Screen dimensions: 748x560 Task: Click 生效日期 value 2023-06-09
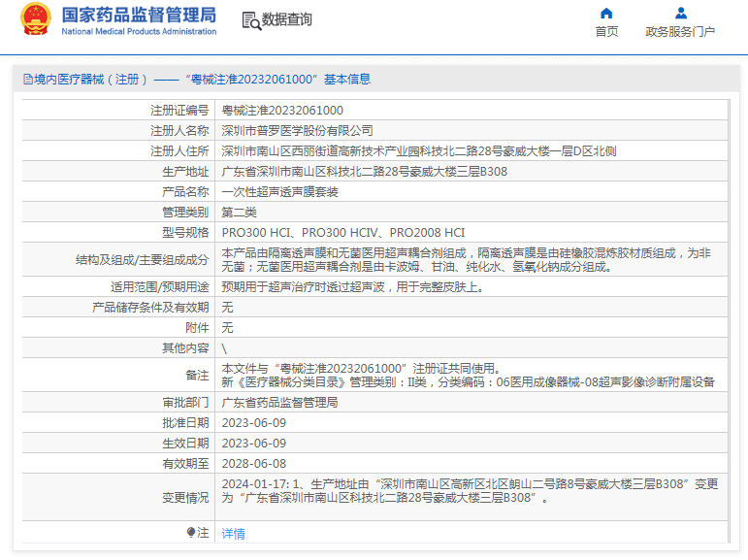[254, 444]
